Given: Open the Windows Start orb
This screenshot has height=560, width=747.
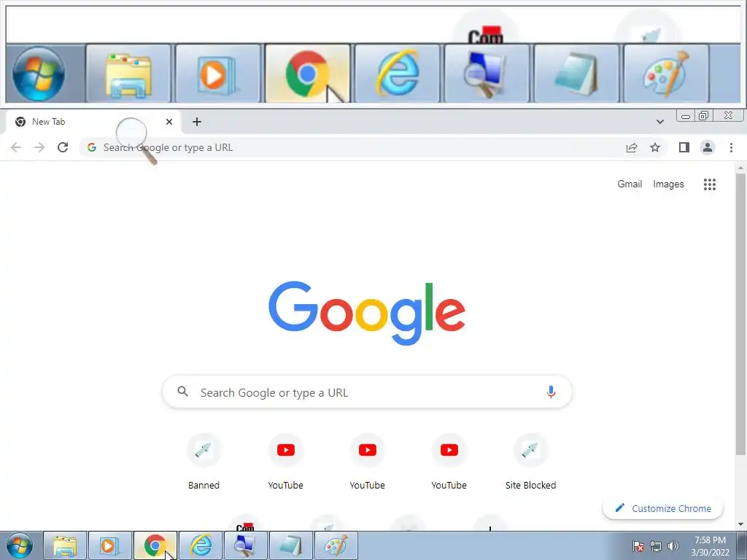Looking at the screenshot, I should tap(20, 546).
